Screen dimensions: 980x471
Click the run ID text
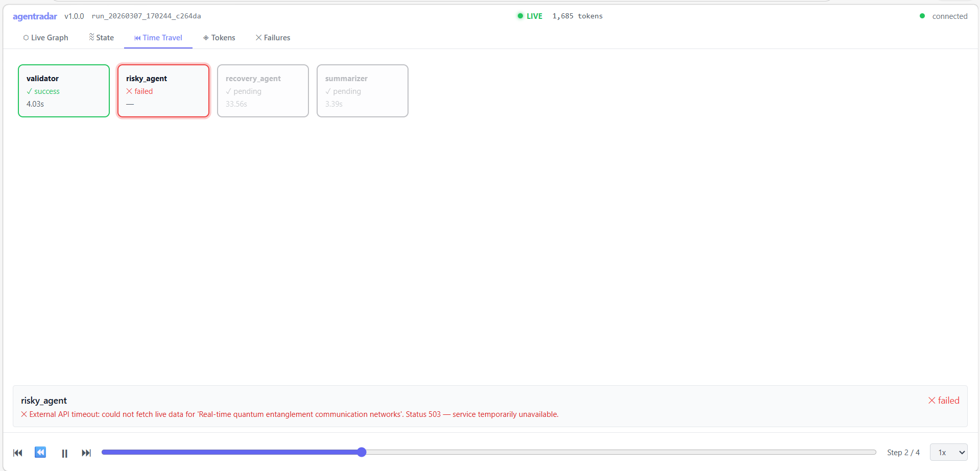(x=147, y=16)
